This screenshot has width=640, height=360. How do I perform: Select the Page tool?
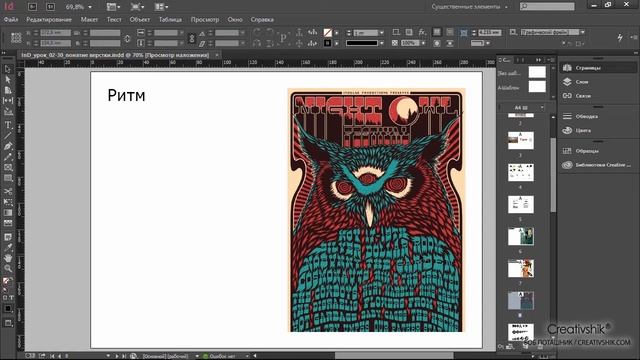[8, 90]
